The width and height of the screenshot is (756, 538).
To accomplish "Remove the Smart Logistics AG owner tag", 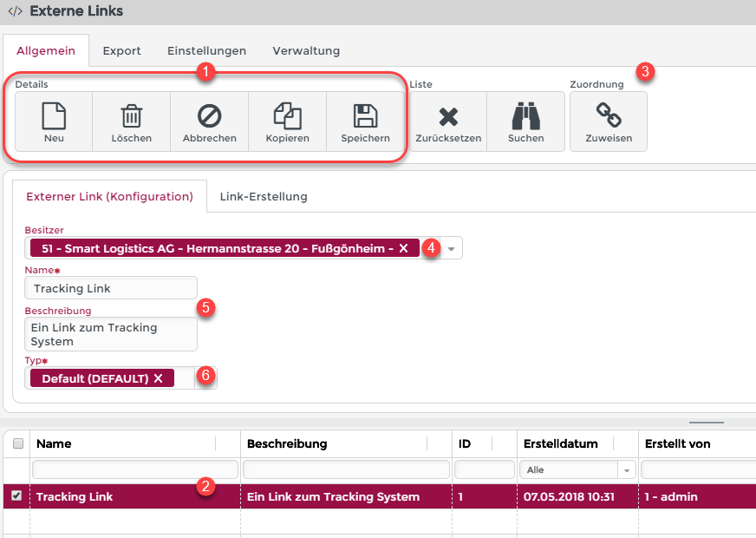I will click(x=403, y=248).
